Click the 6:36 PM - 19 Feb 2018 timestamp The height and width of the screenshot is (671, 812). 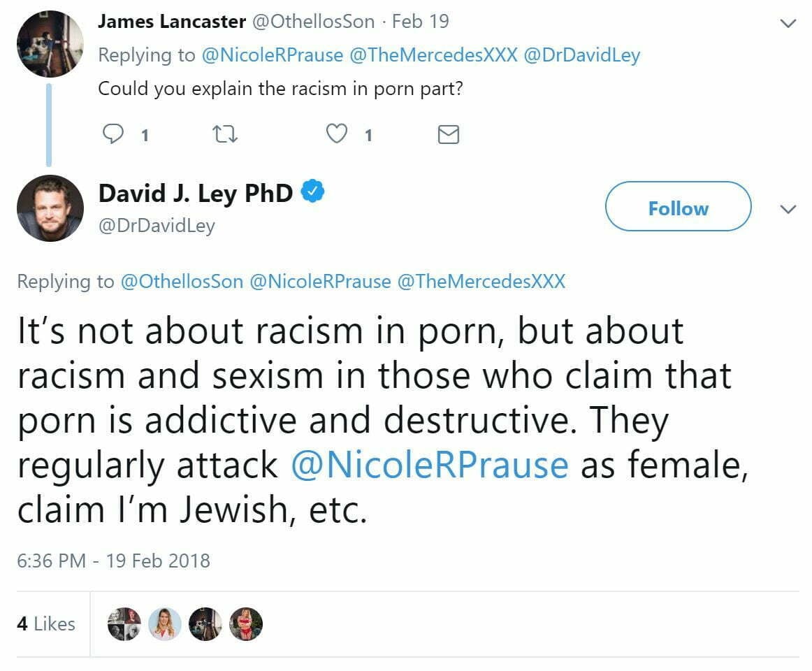tap(113, 561)
